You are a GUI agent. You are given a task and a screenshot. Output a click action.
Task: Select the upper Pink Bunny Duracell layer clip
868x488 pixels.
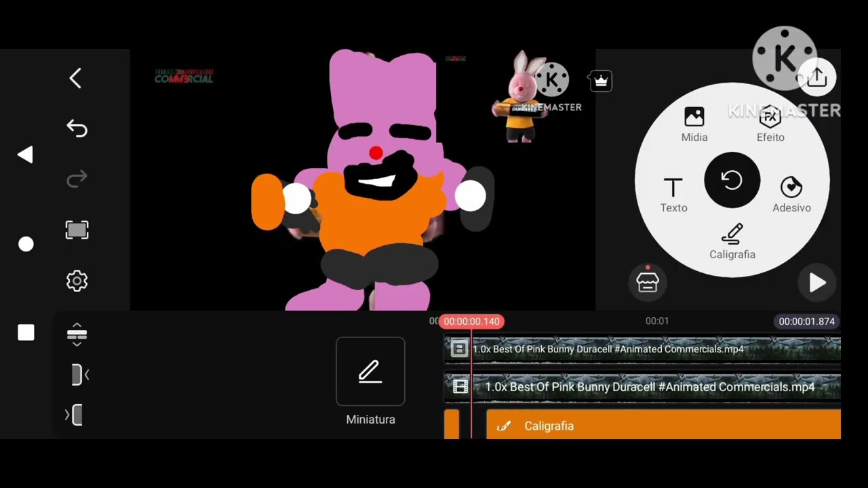pos(642,349)
